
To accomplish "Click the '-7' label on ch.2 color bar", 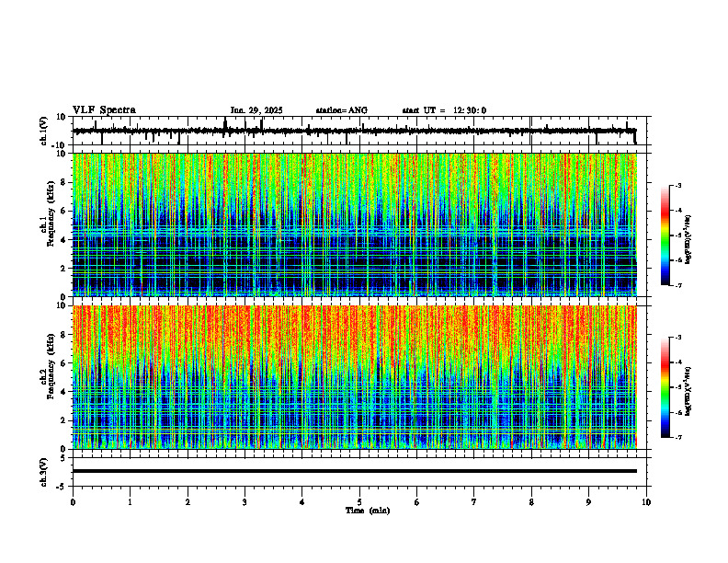I will pyautogui.click(x=678, y=437).
